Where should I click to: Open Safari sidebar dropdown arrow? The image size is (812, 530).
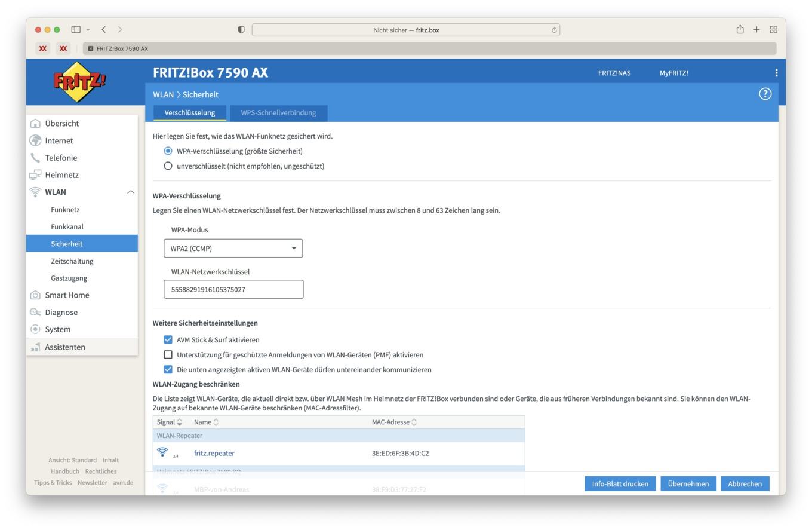88,29
